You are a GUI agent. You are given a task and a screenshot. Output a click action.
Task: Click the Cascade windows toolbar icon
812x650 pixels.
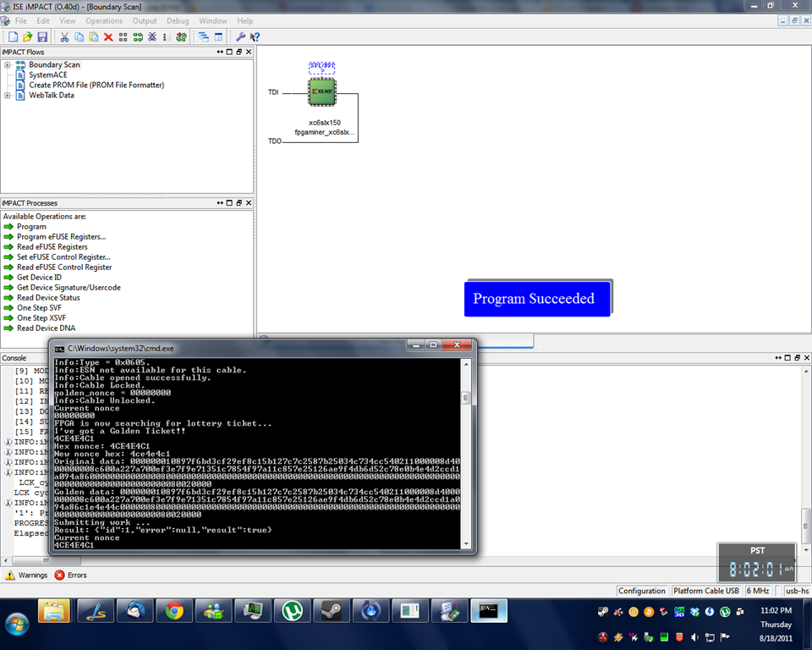(x=204, y=36)
